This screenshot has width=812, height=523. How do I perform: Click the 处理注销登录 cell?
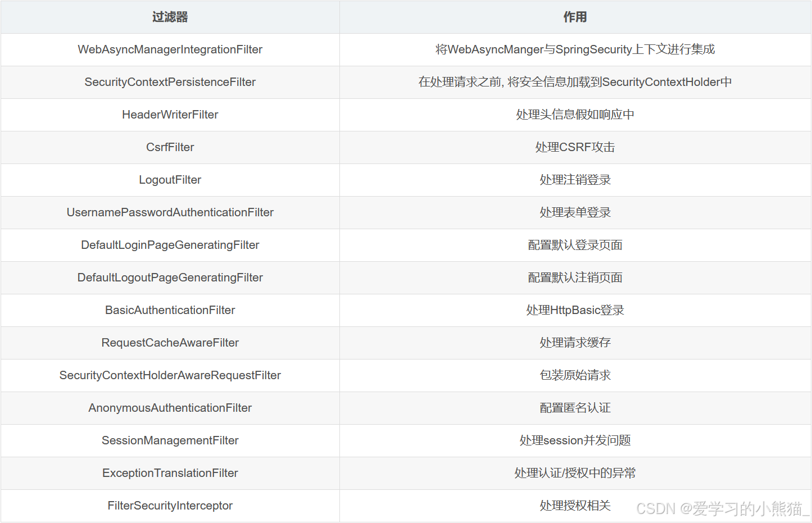point(575,180)
